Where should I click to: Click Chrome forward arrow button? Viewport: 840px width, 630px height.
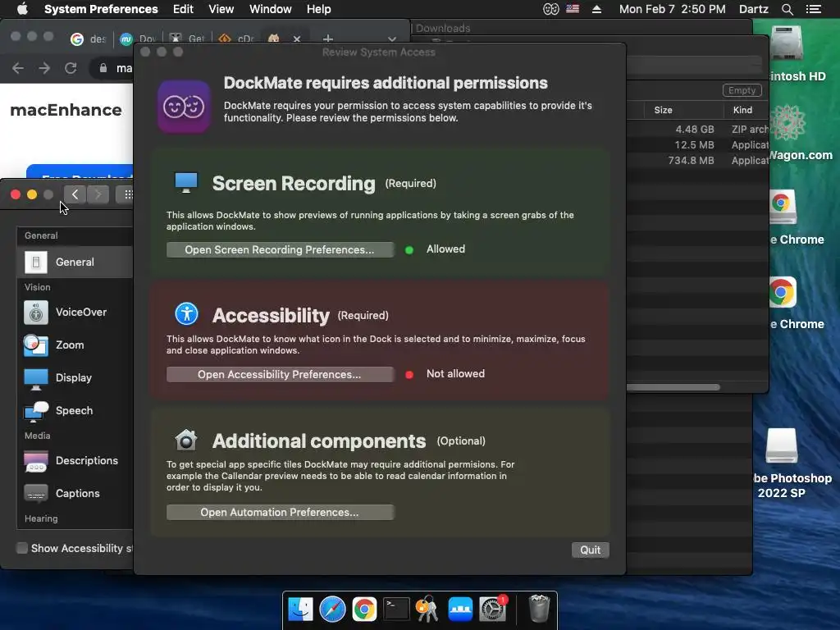[44, 68]
